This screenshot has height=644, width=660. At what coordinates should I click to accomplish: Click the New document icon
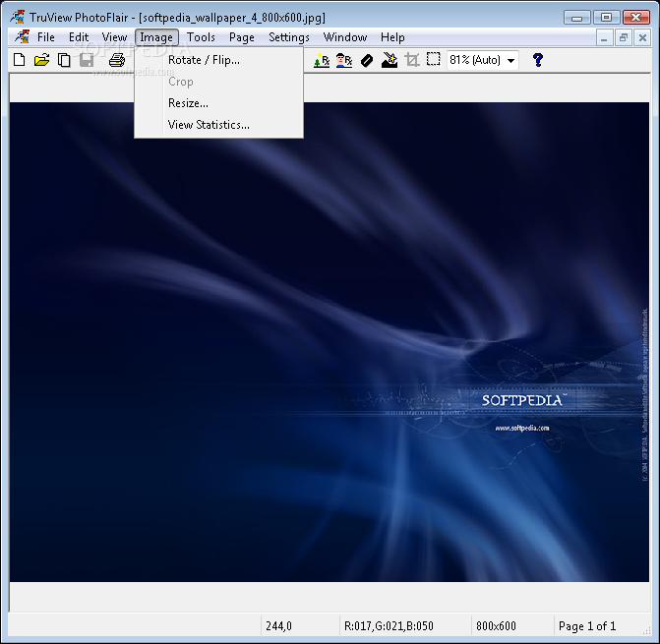tap(20, 60)
